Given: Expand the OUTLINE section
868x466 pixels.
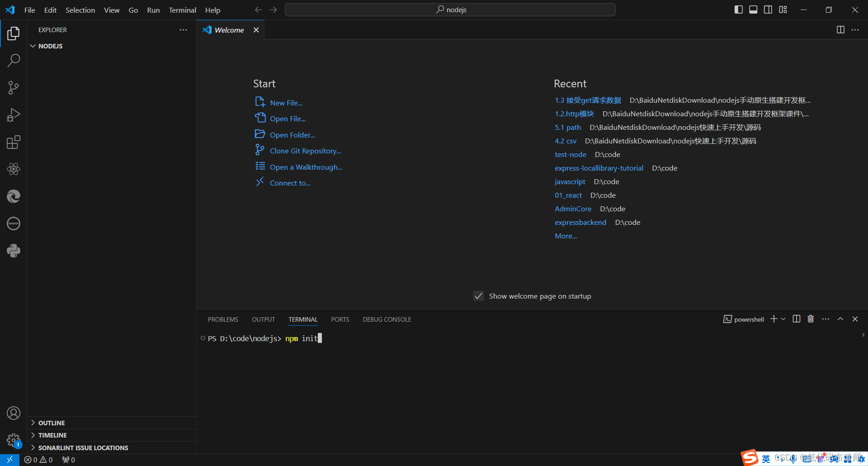Looking at the screenshot, I should (x=112, y=423).
